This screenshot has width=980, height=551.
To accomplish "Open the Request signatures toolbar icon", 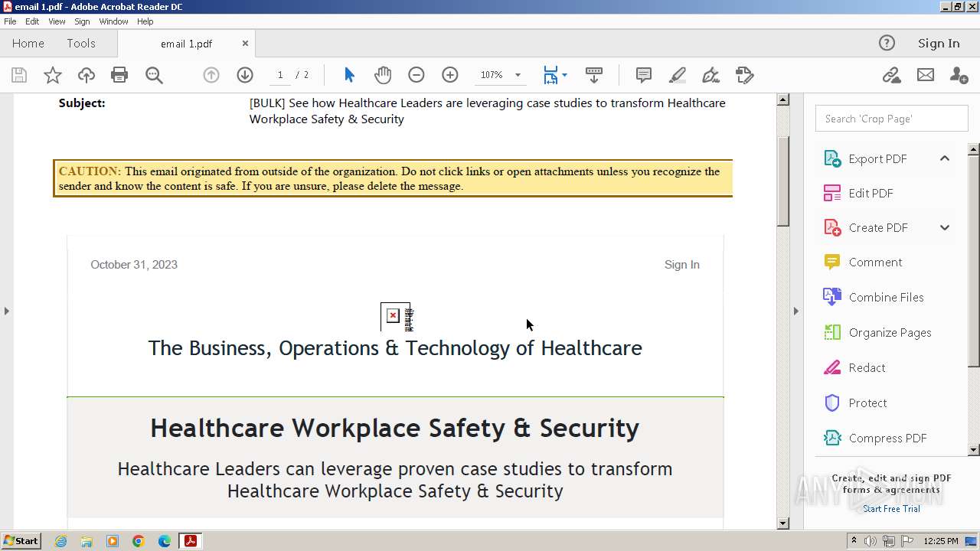I will [x=745, y=75].
